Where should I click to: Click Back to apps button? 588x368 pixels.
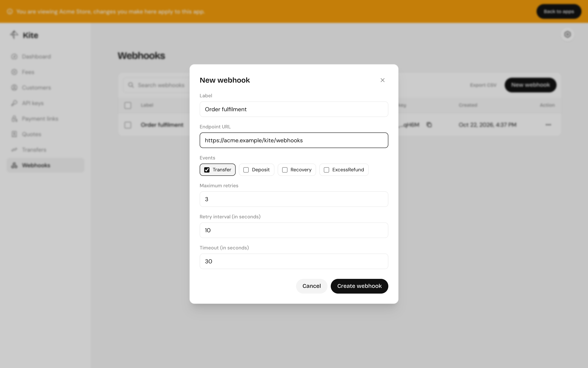pos(559,11)
